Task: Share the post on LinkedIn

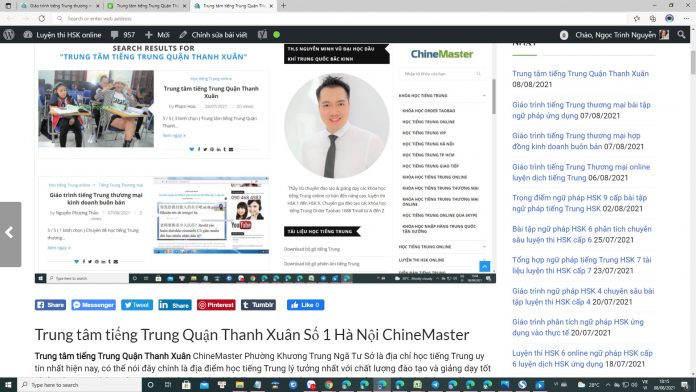Action: (x=175, y=305)
